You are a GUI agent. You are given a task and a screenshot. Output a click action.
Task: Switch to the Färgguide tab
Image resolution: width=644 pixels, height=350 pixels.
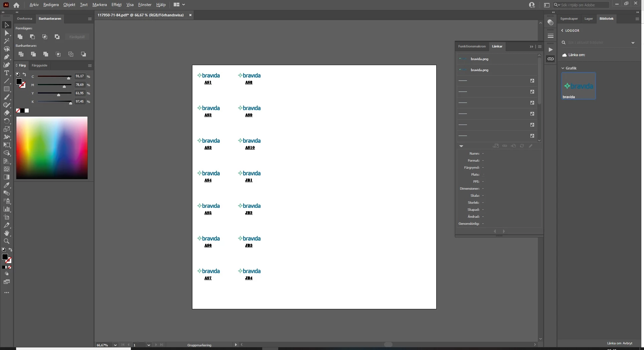point(39,65)
